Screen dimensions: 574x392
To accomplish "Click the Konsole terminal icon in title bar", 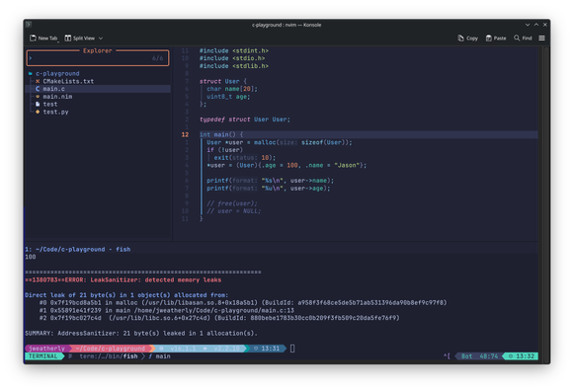I will click(29, 25).
